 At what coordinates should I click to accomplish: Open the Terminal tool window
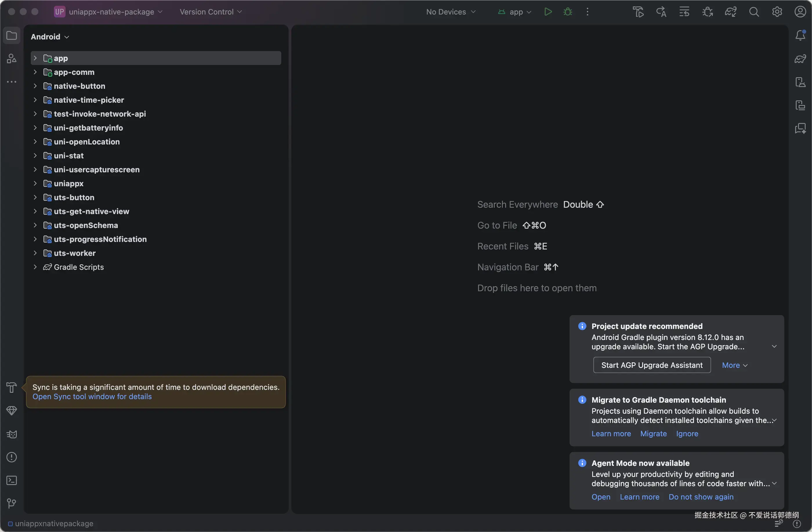(x=12, y=480)
